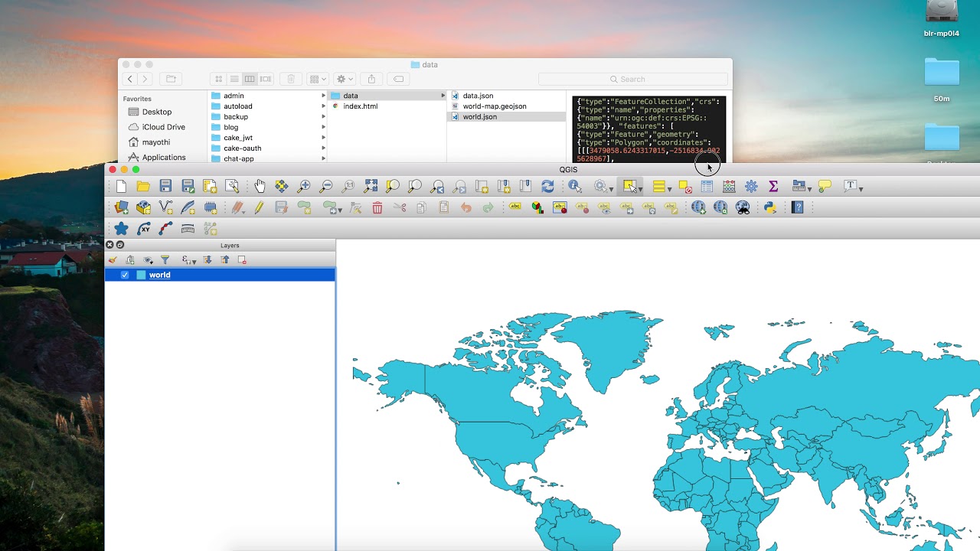This screenshot has height=551, width=980.
Task: Open the field calculator
Action: [x=729, y=186]
